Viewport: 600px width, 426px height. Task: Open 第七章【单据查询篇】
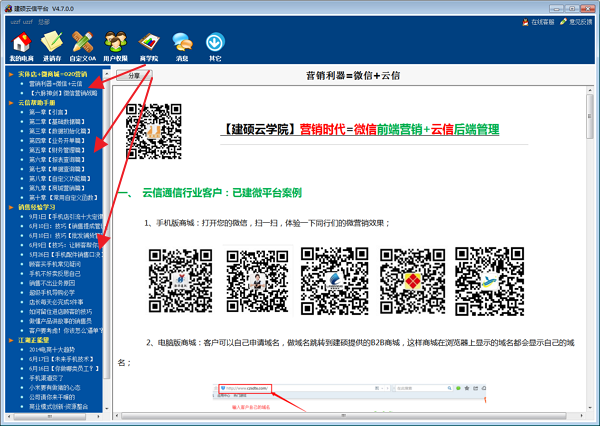pos(57,169)
